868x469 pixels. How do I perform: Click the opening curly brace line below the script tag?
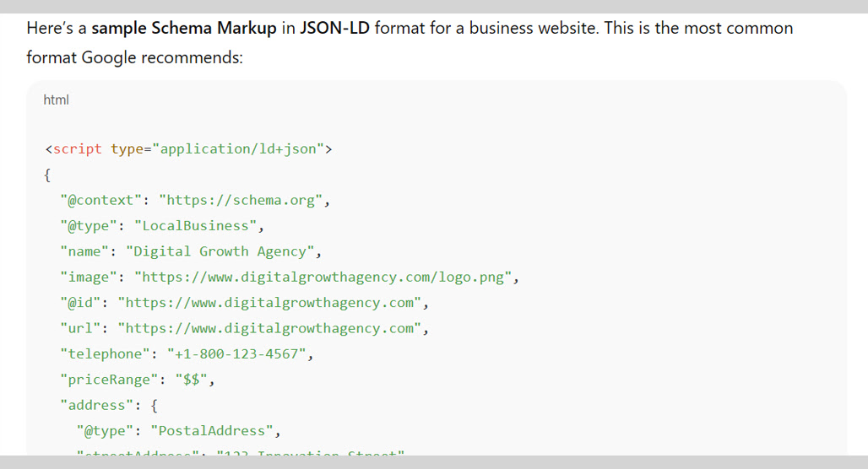(x=47, y=175)
